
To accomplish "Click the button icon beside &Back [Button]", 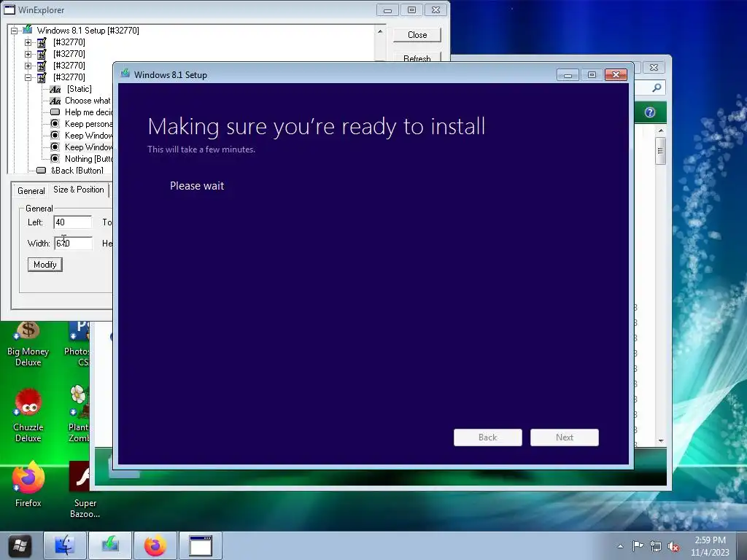I will click(42, 171).
